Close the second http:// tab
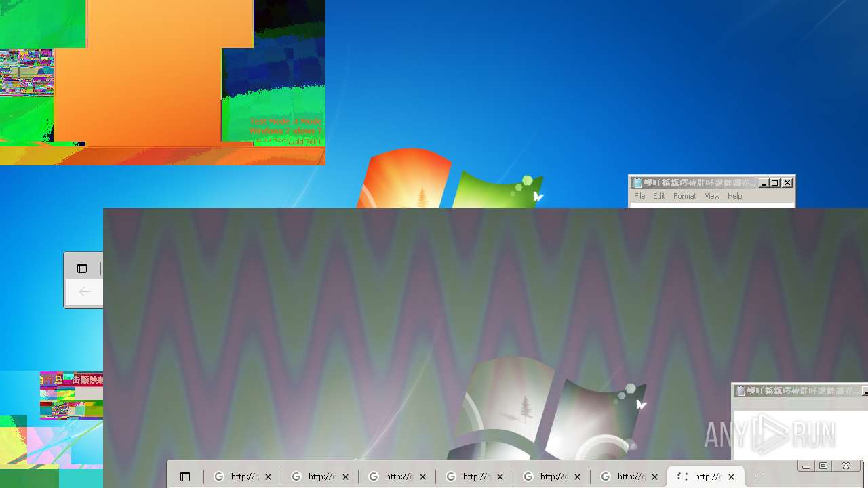Screen dimensions: 868x488 [x=345, y=477]
